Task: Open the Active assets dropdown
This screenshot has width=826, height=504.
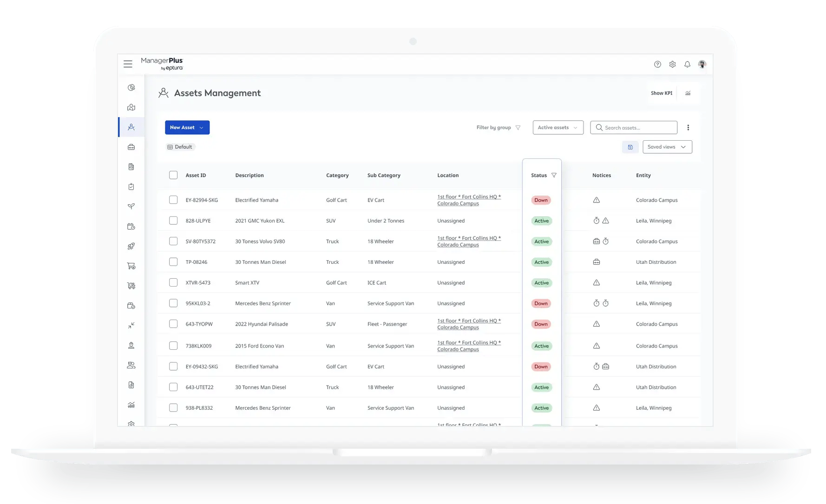Action: click(x=558, y=128)
